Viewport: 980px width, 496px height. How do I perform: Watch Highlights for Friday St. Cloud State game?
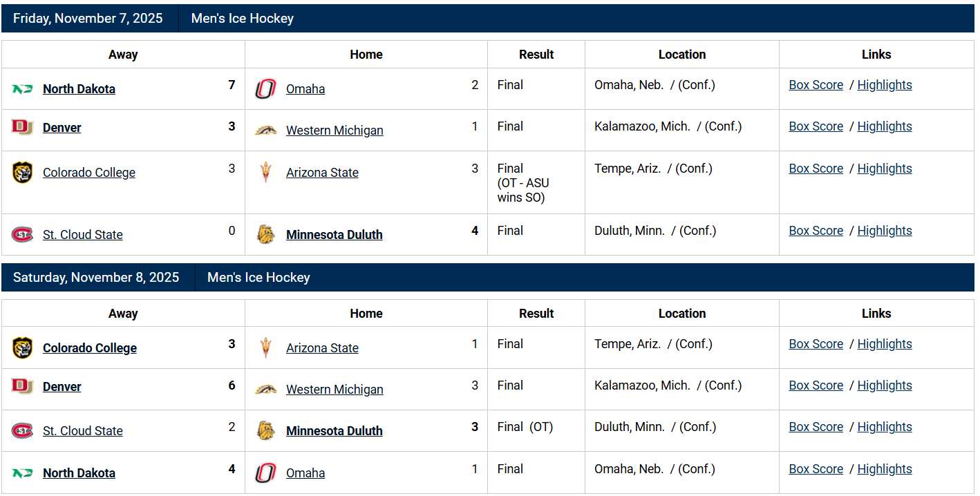point(885,231)
